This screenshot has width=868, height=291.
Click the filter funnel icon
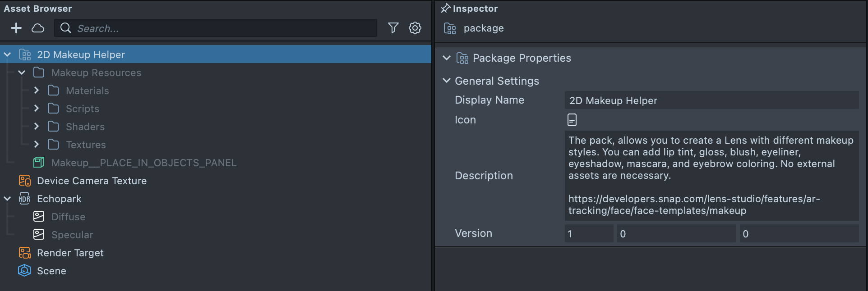[x=393, y=28]
